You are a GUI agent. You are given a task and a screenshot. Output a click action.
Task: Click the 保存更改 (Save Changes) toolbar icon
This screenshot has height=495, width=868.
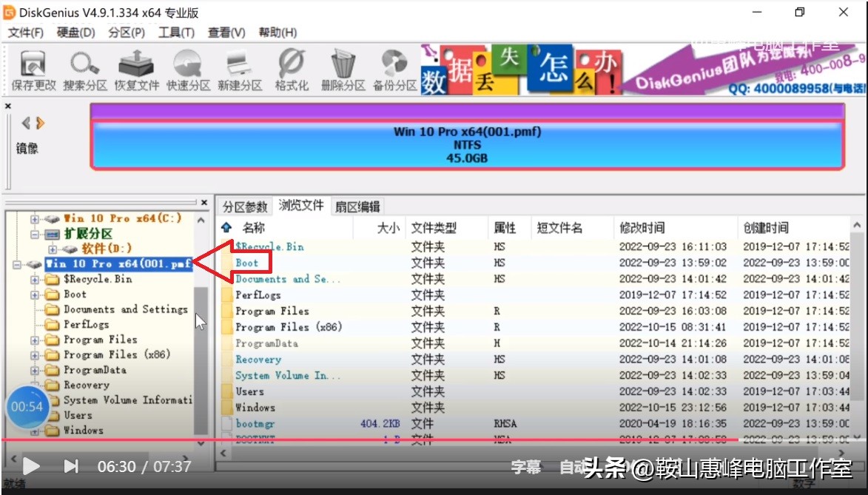(32, 67)
